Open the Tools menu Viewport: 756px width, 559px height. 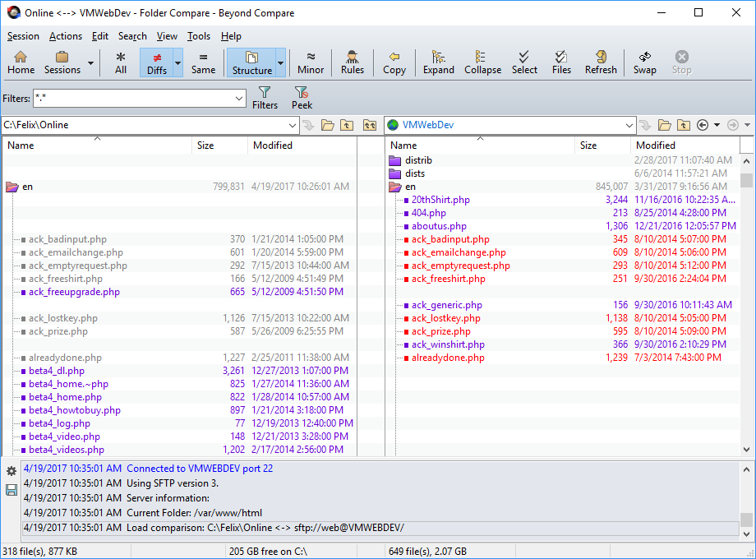click(x=197, y=36)
